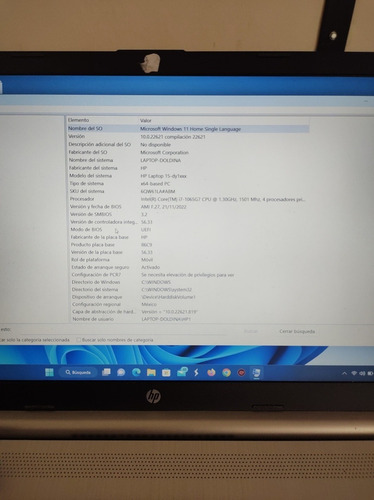Click the grayed 'Buscar' button
The height and width of the screenshot is (500, 374).
[251, 331]
